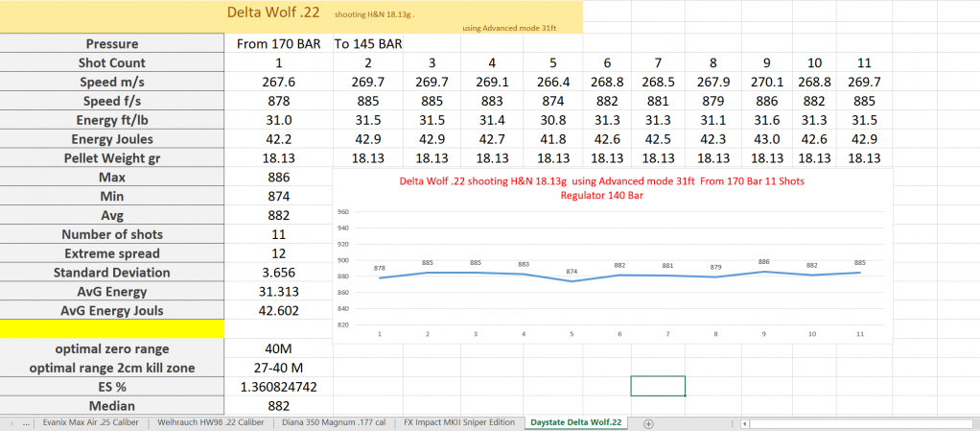Click the 878 f/s cell in the table

[279, 101]
